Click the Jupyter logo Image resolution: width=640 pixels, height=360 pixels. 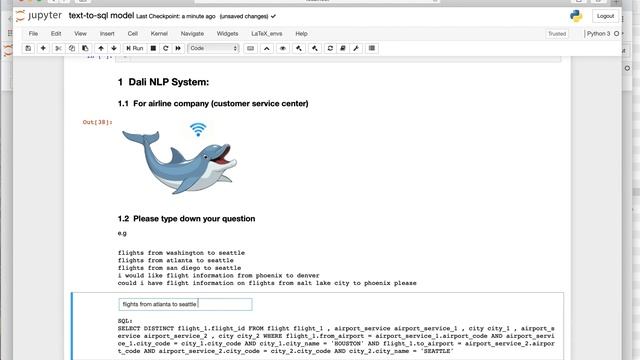coord(39,16)
